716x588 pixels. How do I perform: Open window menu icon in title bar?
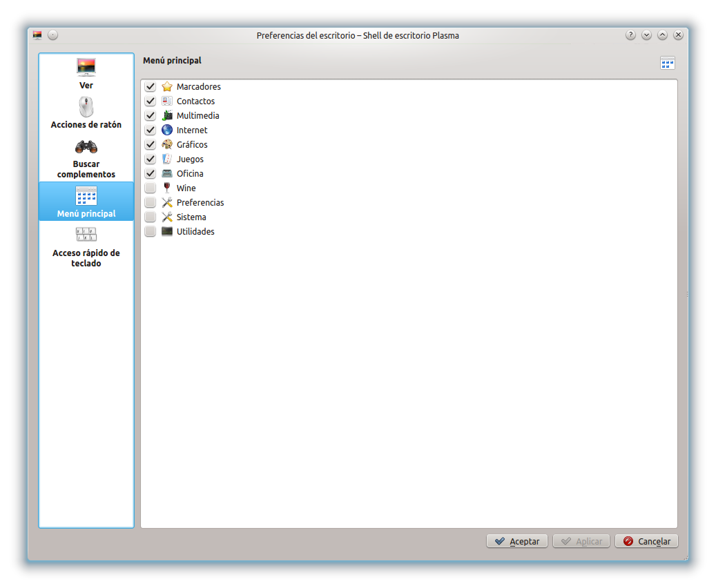37,35
